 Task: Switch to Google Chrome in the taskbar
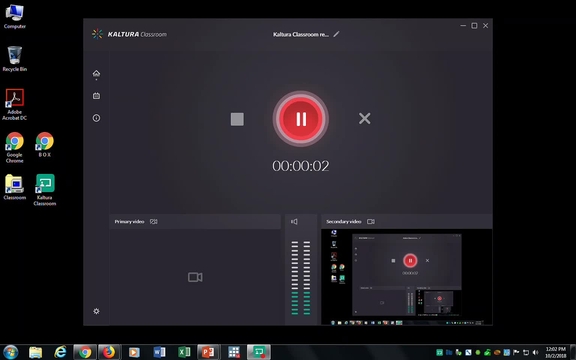point(85,352)
